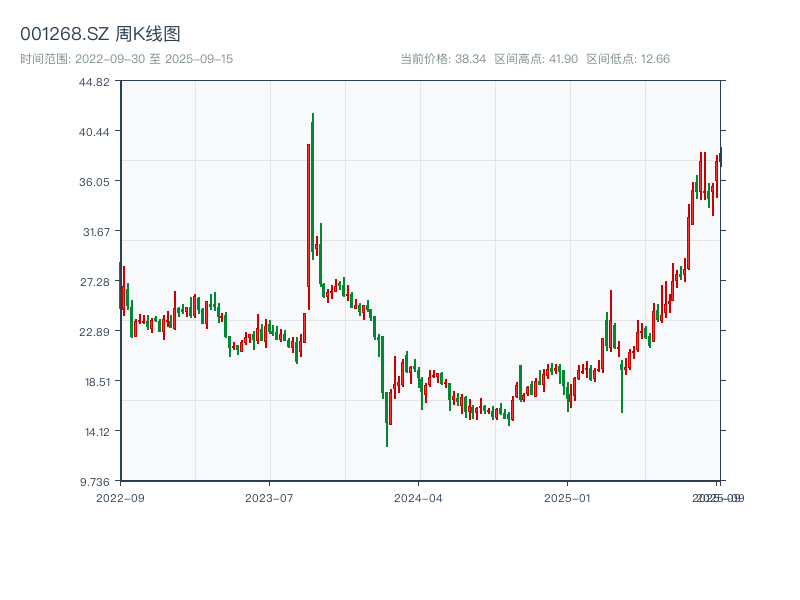800x600 pixels.
Task: Click the y-axis label 31.67
Action: (x=96, y=232)
